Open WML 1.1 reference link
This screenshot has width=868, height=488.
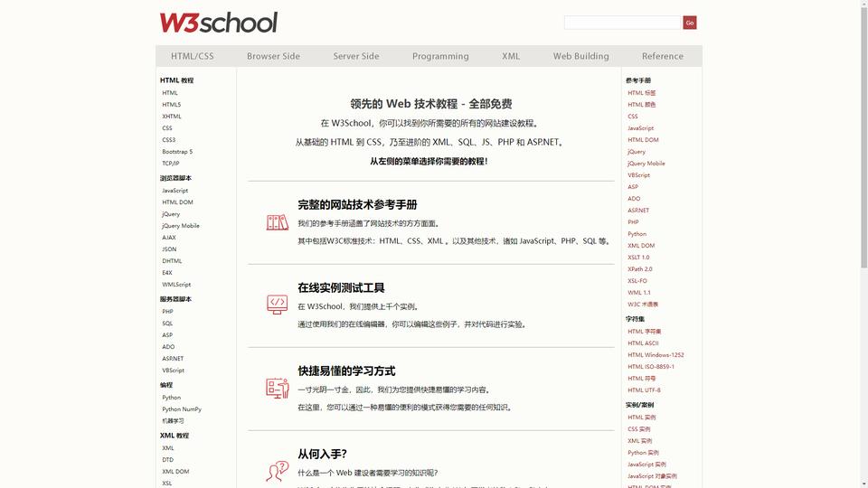coord(639,293)
